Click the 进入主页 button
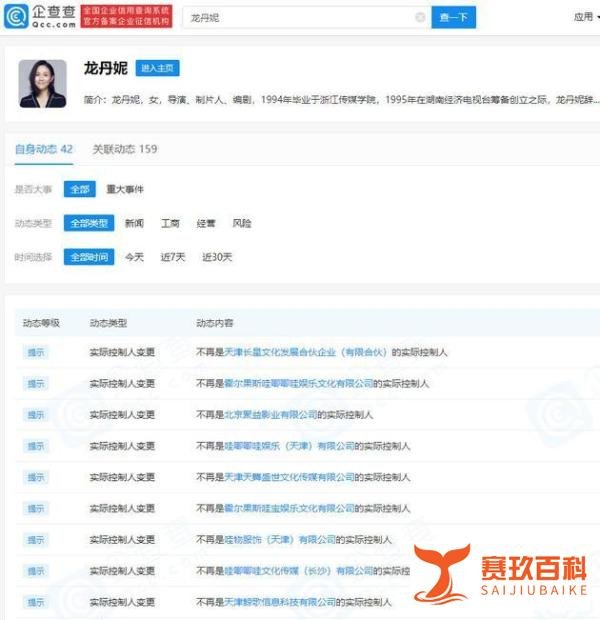The image size is (600, 620). [157, 68]
